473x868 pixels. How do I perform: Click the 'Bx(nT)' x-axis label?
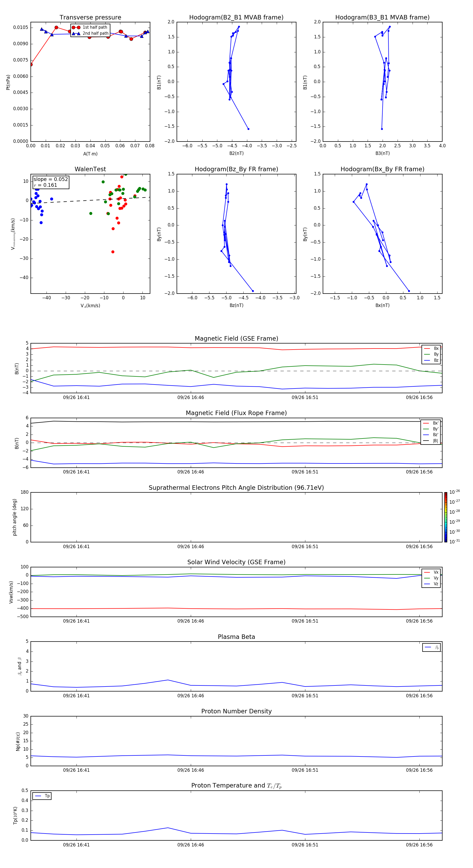click(382, 305)
